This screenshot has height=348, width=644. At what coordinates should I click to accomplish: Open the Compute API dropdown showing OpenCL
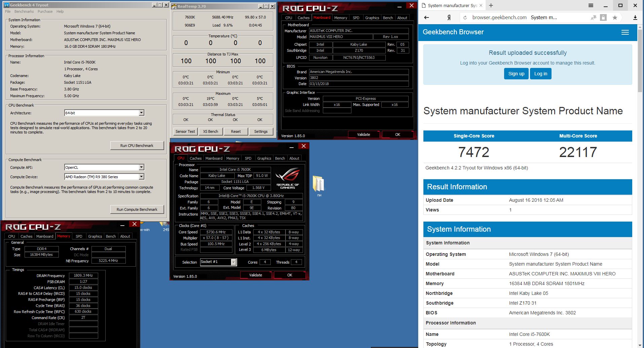click(141, 167)
